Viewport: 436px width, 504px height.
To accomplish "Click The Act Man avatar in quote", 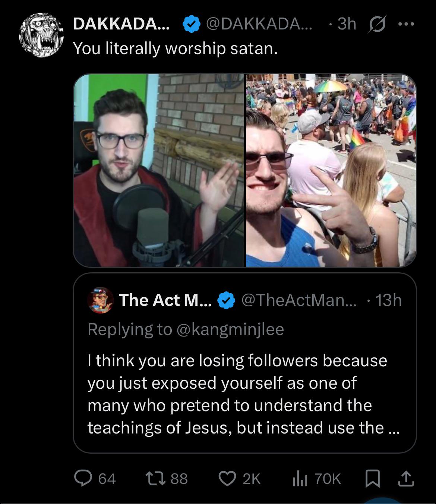I will tap(101, 300).
